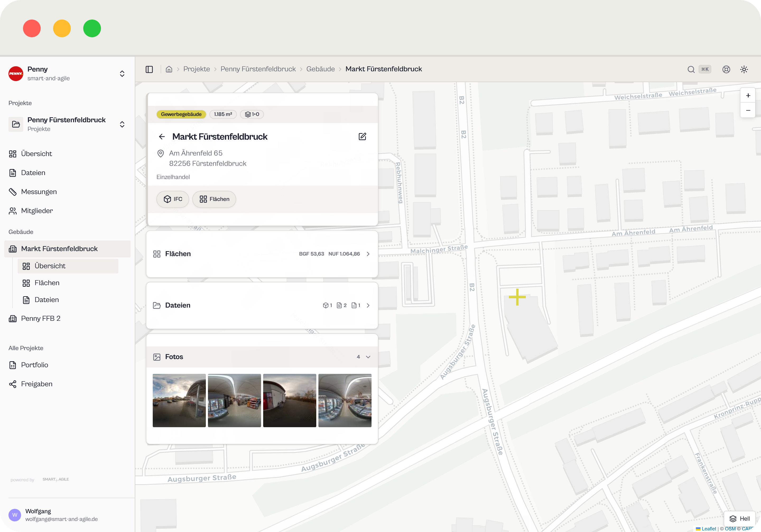761x532 pixels.
Task: Click the Penny logo in sidebar
Action: (16, 74)
